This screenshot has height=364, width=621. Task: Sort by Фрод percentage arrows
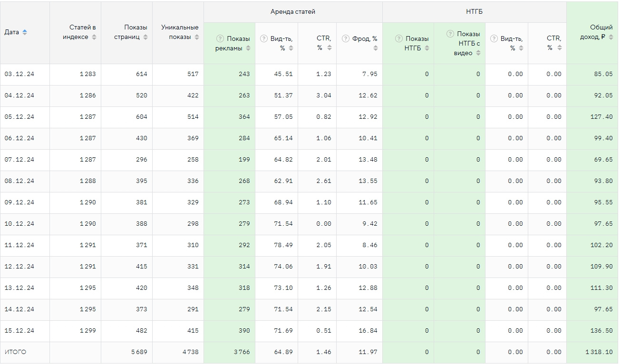click(x=376, y=48)
